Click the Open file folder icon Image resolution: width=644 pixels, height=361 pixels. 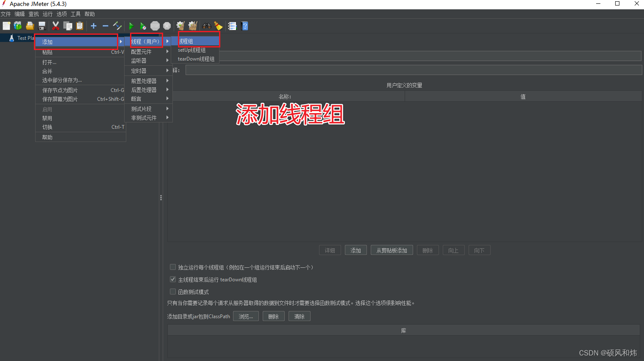(x=30, y=26)
